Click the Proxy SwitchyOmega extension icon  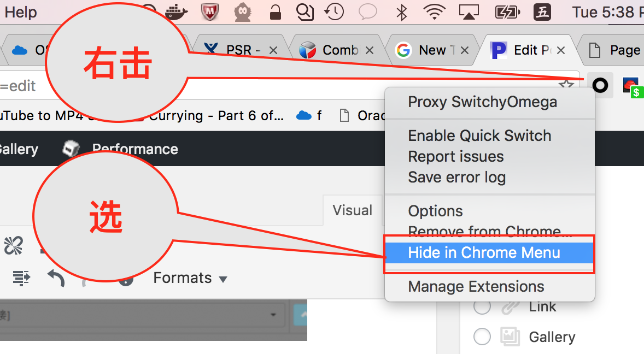click(600, 85)
